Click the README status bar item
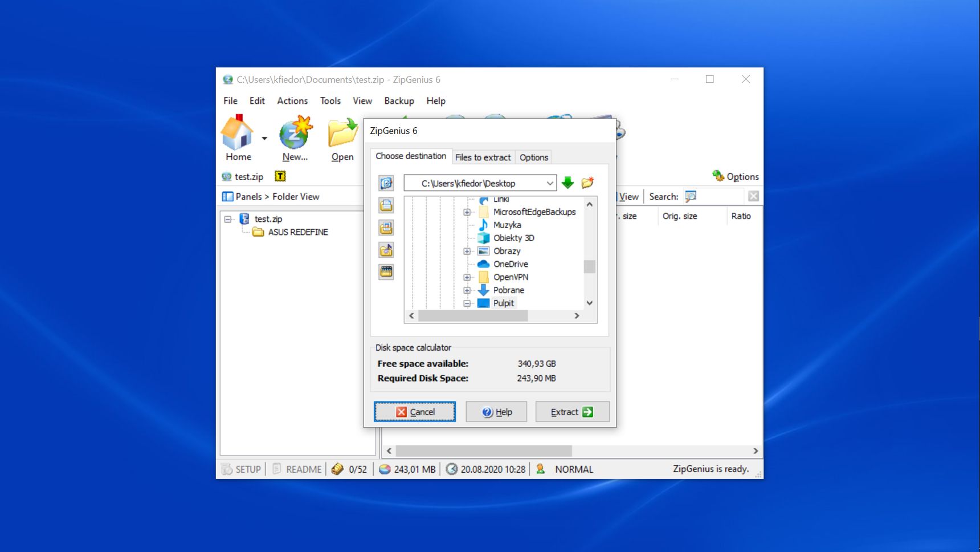Image resolution: width=980 pixels, height=552 pixels. [x=297, y=469]
